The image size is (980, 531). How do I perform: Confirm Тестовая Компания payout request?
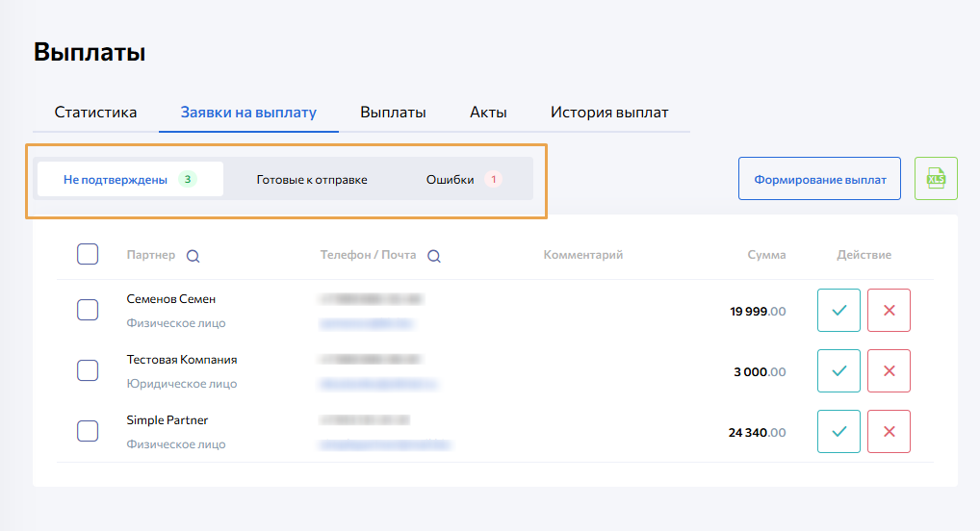click(x=838, y=370)
